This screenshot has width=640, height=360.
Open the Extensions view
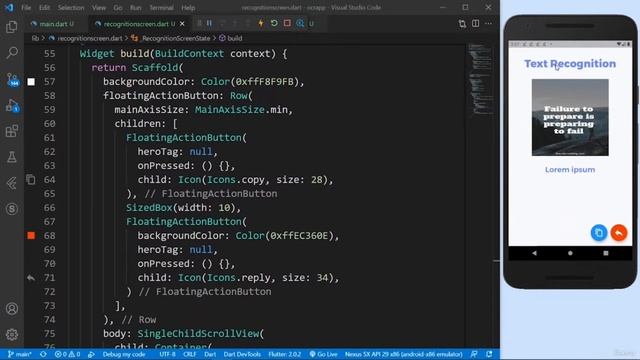click(x=12, y=131)
